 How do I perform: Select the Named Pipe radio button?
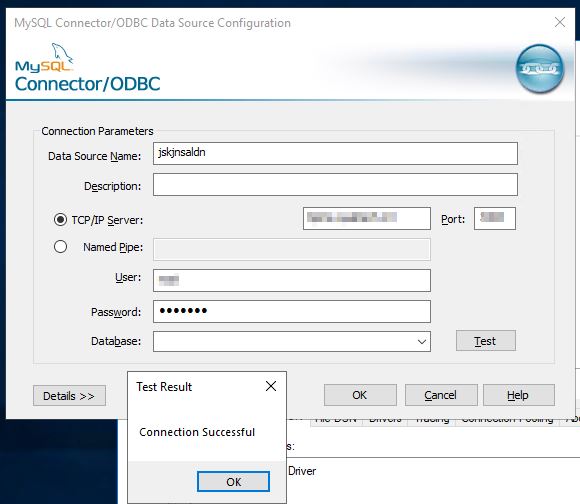coord(60,247)
